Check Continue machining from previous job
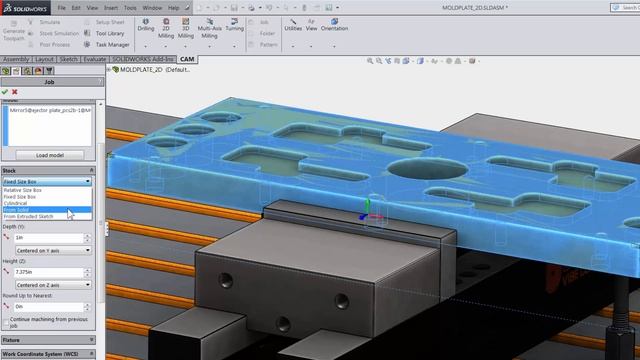The image size is (640, 360). (6, 323)
